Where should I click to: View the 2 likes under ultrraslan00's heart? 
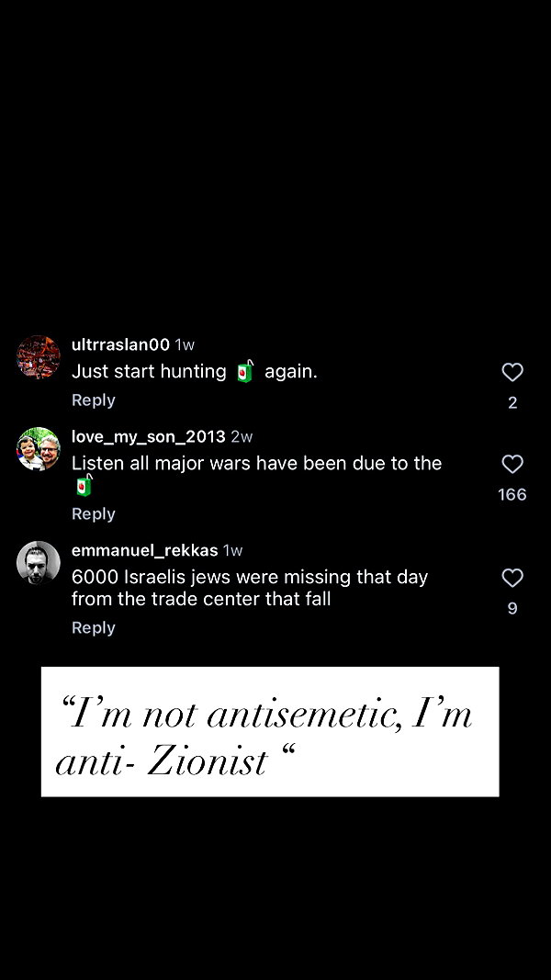512,403
